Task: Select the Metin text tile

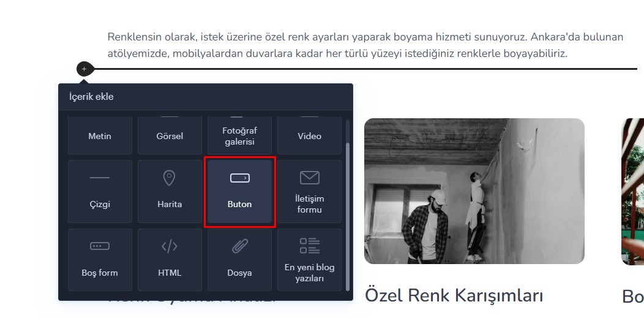Action: [x=100, y=135]
